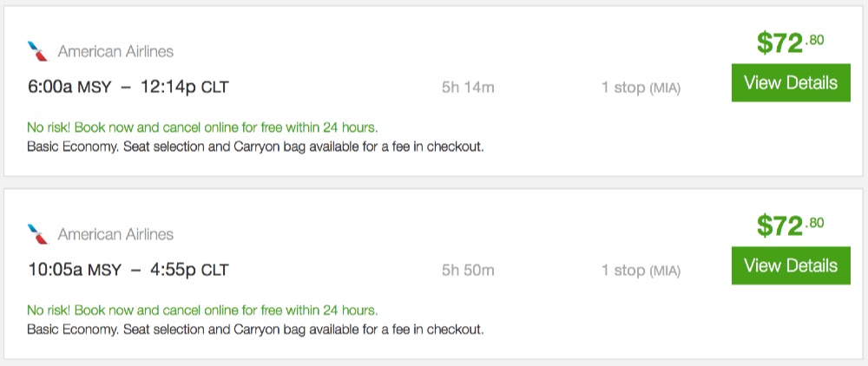Click American Airlines logo on 10:05a flight

pyautogui.click(x=38, y=234)
